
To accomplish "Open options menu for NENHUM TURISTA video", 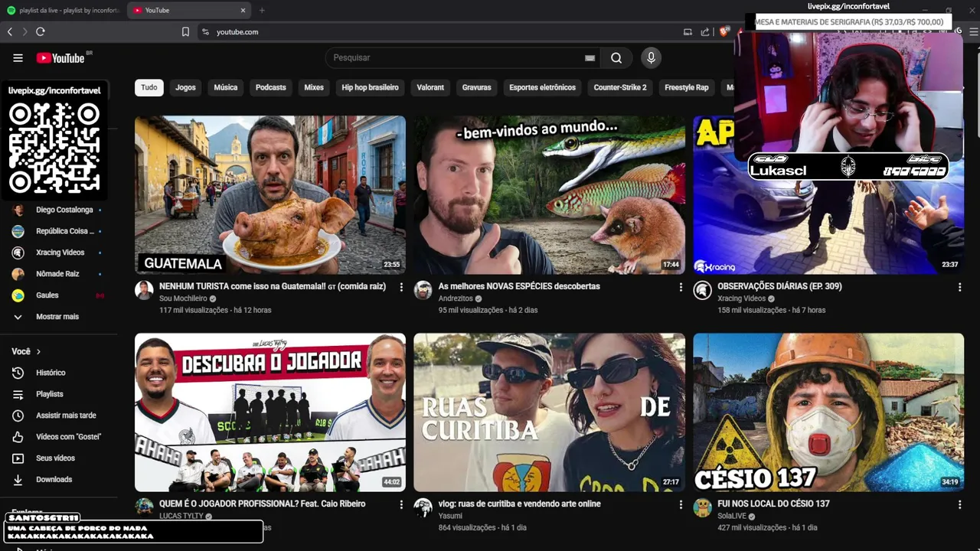I will (401, 287).
